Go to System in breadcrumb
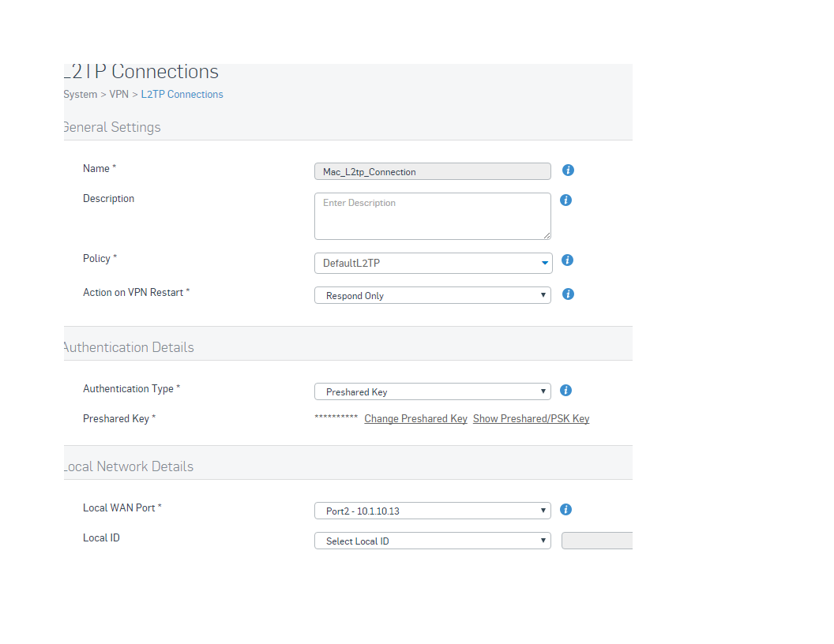834x644 pixels. [x=81, y=94]
